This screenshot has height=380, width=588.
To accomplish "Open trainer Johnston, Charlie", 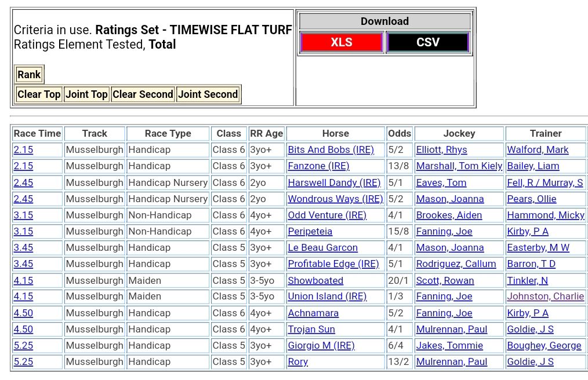I will [545, 297].
